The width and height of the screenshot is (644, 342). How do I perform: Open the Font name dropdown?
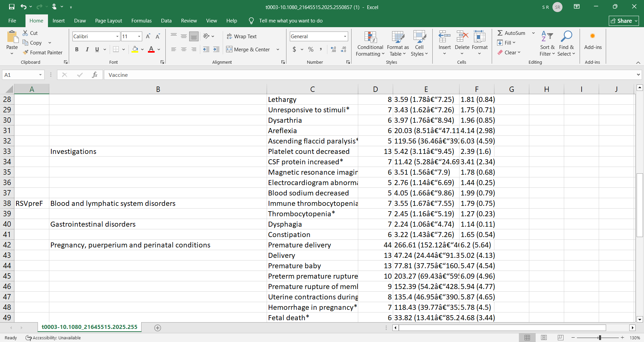117,36
